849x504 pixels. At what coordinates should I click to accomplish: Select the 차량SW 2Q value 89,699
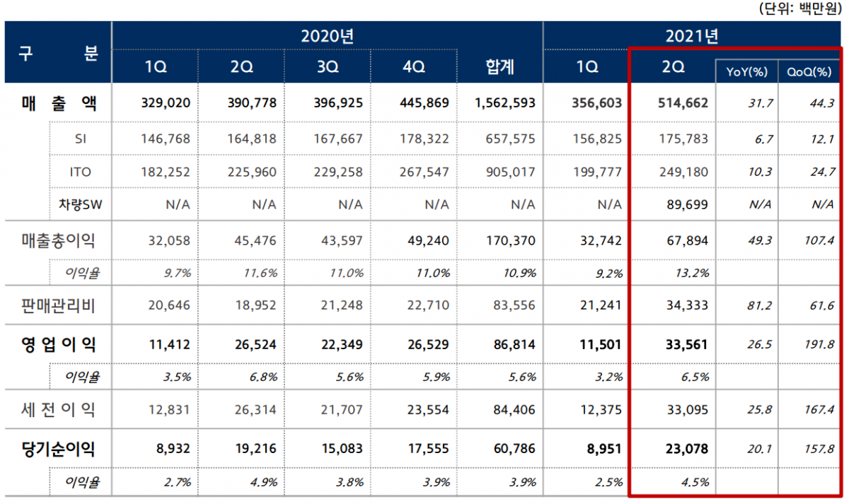(x=686, y=204)
